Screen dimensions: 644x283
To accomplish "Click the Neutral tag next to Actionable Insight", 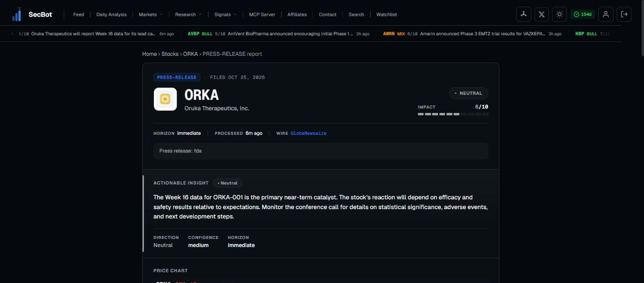I will pyautogui.click(x=228, y=183).
